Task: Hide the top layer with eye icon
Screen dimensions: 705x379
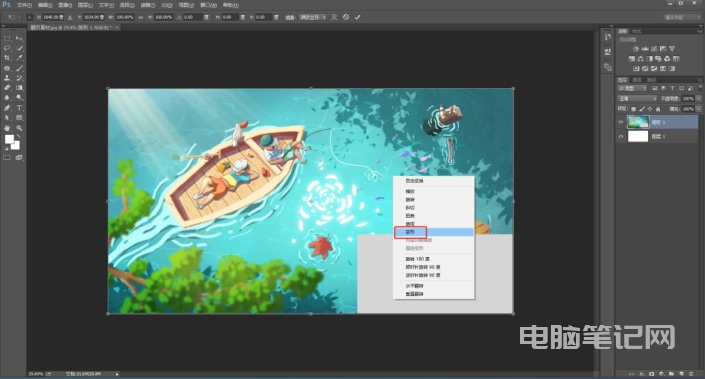Action: pyautogui.click(x=621, y=122)
